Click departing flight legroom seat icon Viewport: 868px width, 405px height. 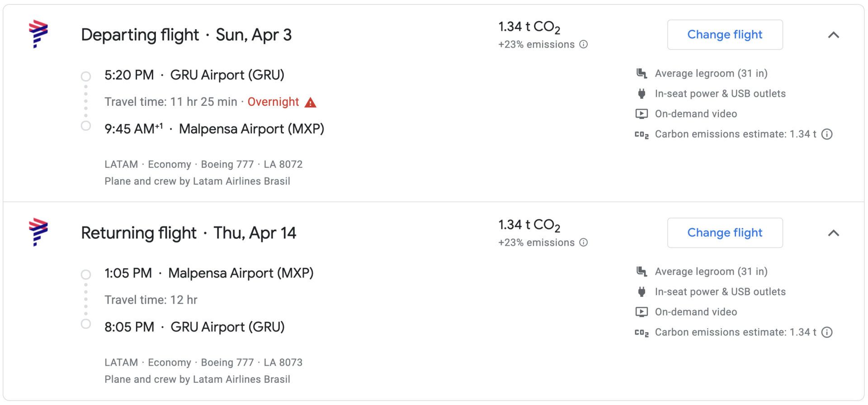pos(642,73)
